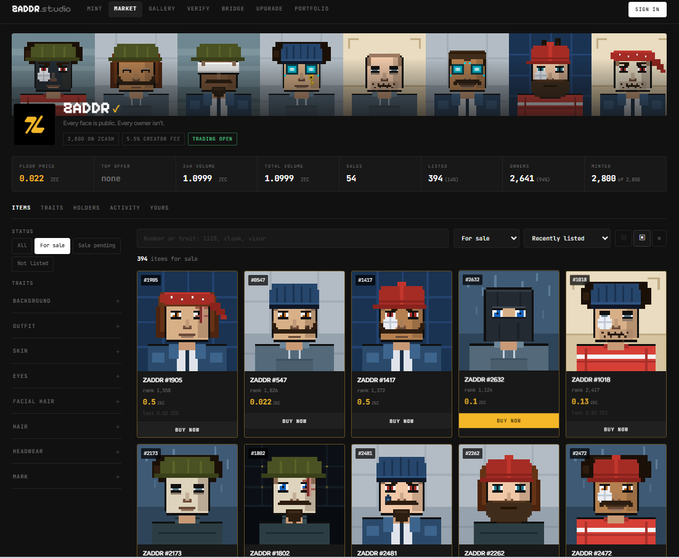Click yellow Buy Now for ZADDR #2632
This screenshot has height=558, width=679.
[x=509, y=421]
